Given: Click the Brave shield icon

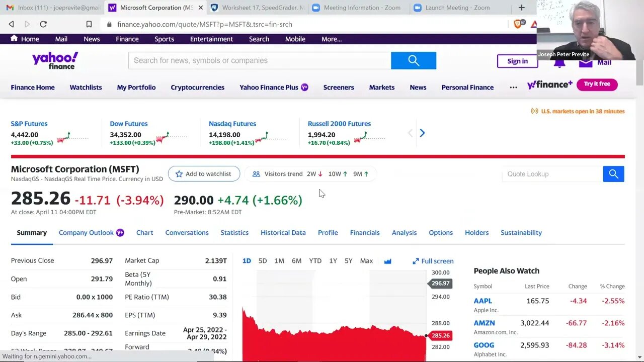Looking at the screenshot, I should point(519,24).
